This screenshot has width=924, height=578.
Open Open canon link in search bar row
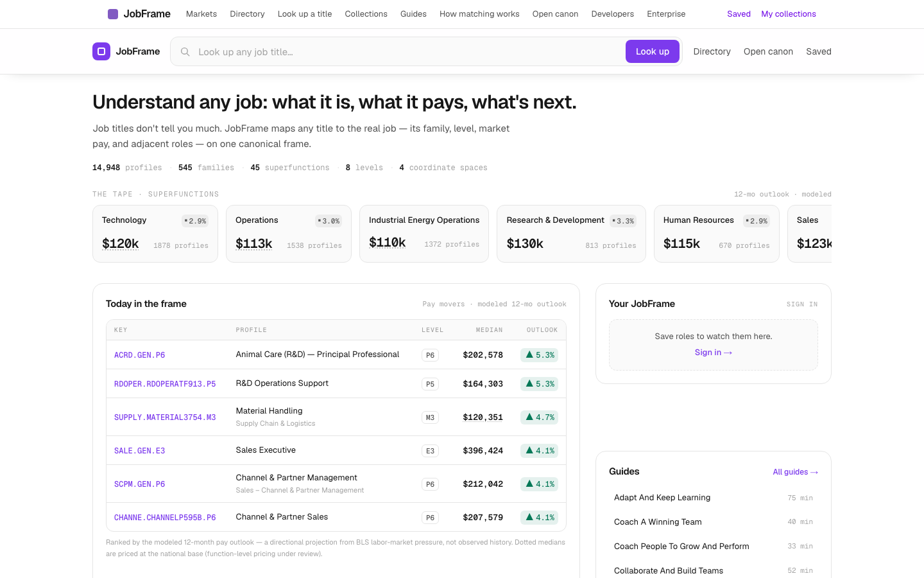pyautogui.click(x=768, y=51)
